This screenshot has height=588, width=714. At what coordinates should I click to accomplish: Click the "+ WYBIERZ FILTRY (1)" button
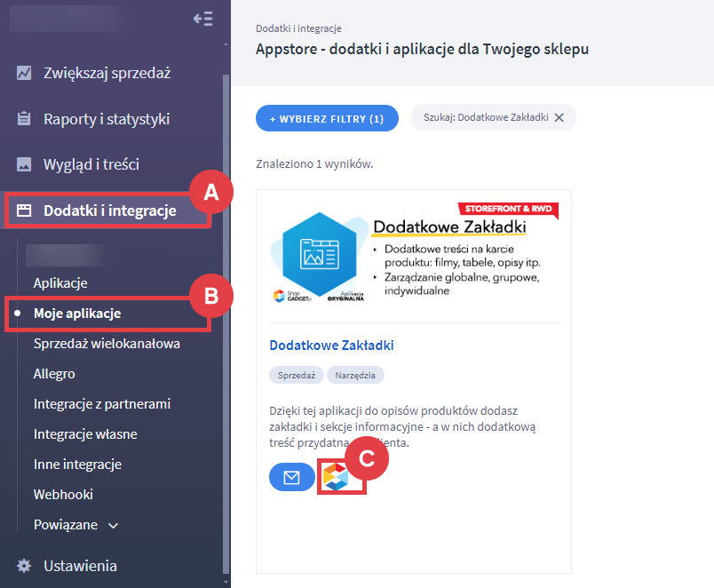pos(327,117)
